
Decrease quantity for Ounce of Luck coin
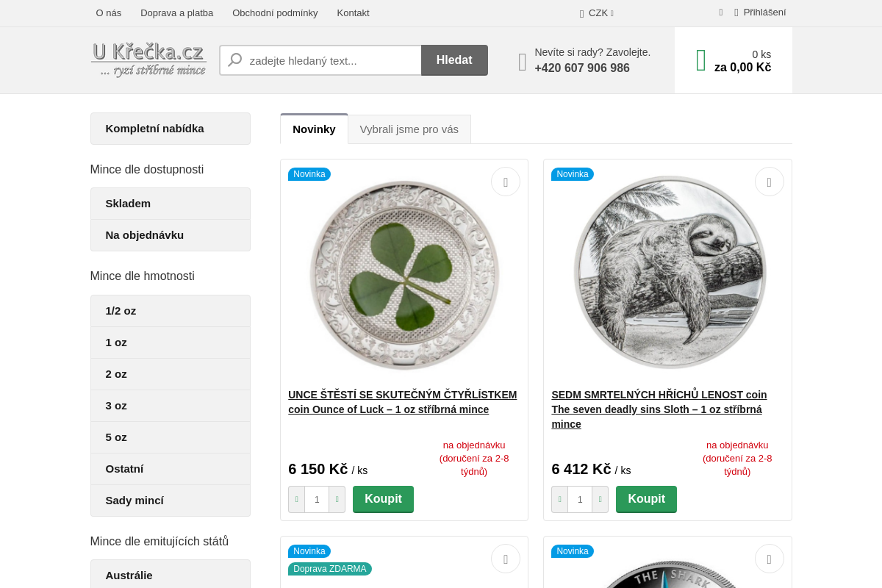tap(296, 499)
